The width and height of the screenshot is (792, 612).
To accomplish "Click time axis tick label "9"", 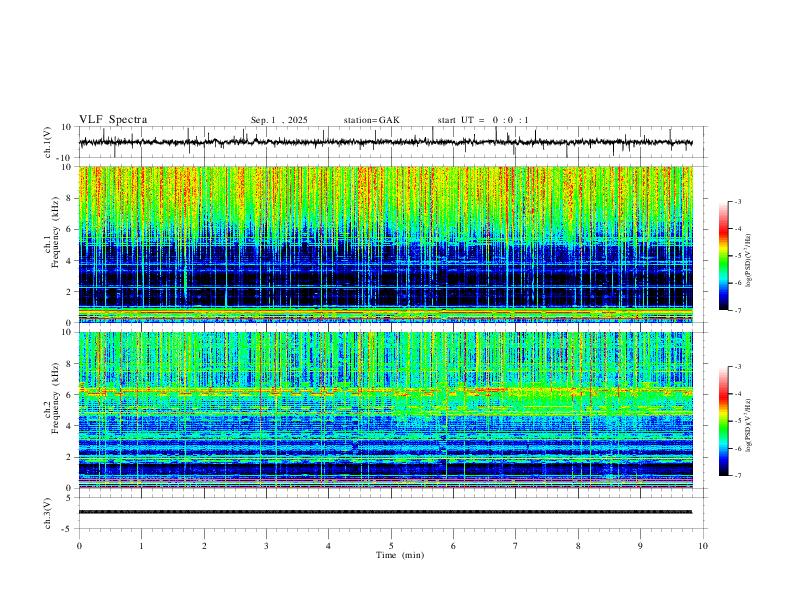I will coord(640,546).
